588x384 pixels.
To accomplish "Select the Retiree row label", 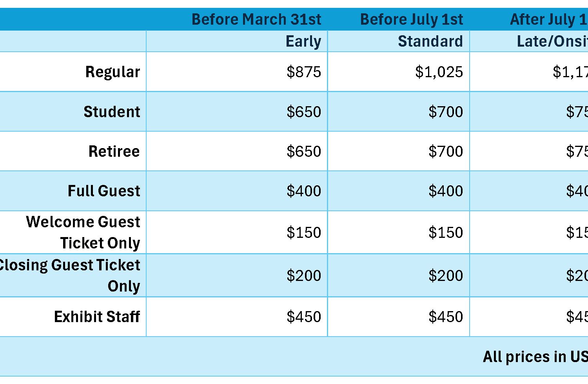I will click(x=114, y=151).
